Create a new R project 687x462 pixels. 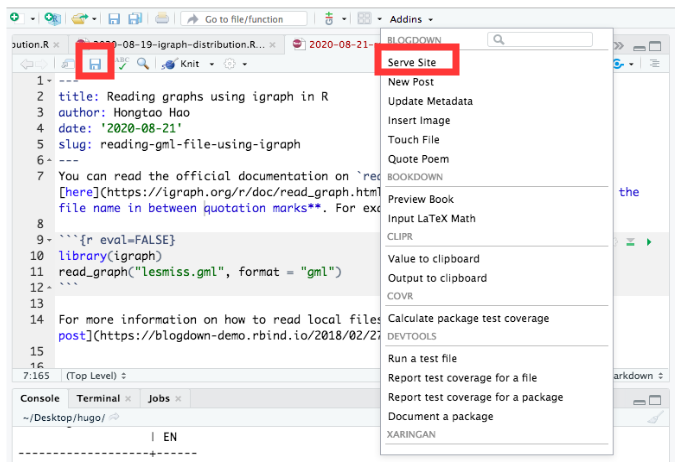point(53,18)
